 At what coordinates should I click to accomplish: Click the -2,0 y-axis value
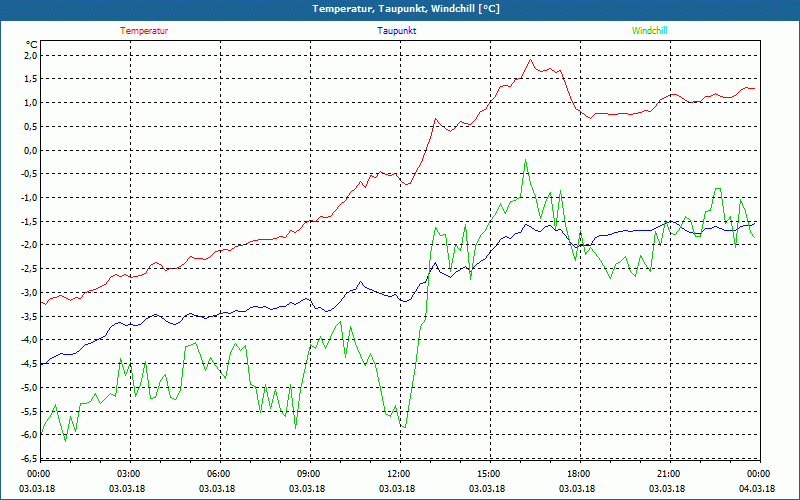(x=30, y=245)
